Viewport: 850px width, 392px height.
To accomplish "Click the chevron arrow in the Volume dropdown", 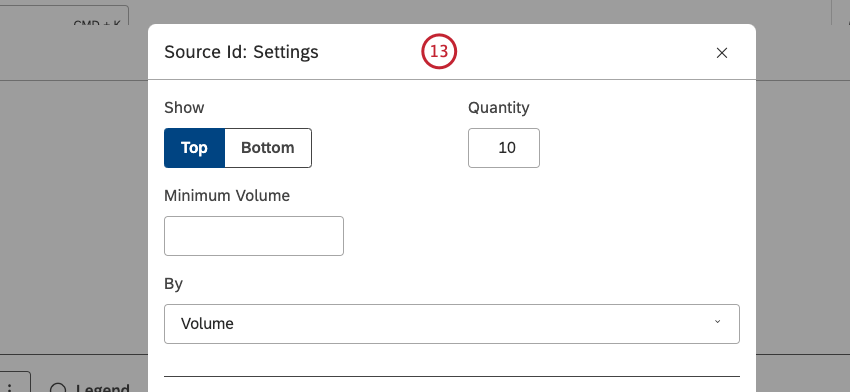I will pyautogui.click(x=717, y=322).
